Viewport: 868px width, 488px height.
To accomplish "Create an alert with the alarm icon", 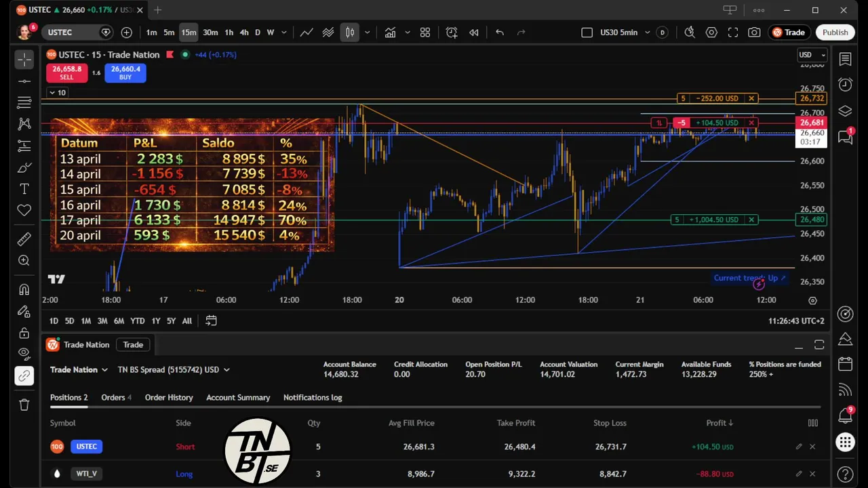I will (x=452, y=33).
